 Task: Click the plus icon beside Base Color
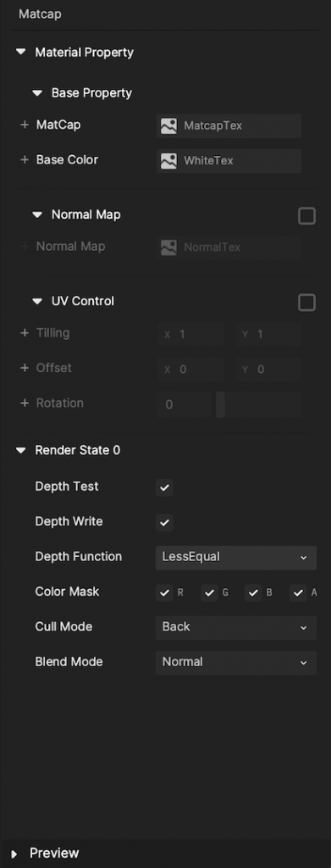click(x=25, y=160)
